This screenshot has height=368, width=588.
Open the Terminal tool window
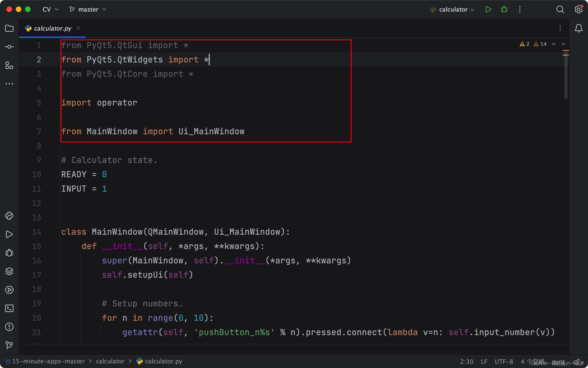9,308
